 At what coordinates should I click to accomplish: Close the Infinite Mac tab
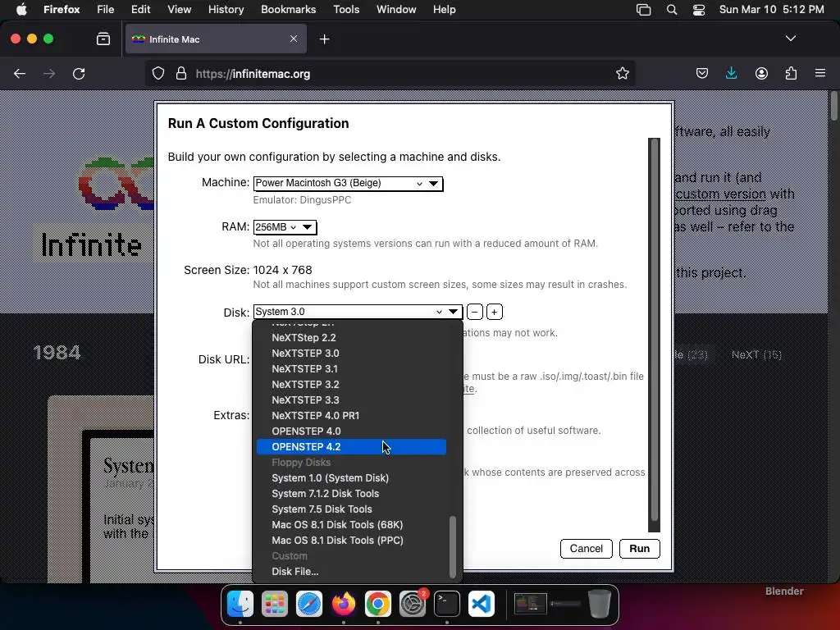point(294,39)
